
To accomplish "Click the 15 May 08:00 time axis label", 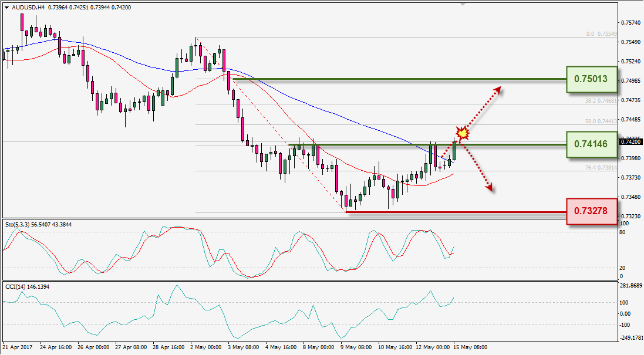I will (x=470, y=347).
